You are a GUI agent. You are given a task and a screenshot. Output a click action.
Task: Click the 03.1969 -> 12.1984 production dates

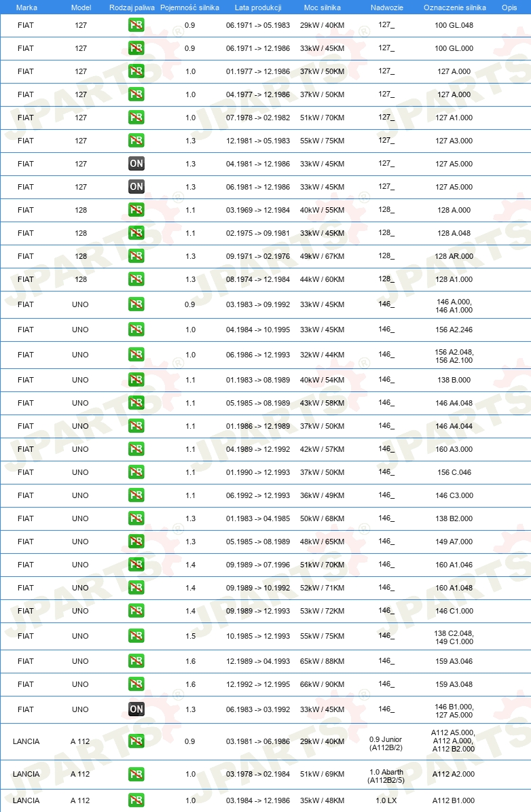tap(258, 210)
